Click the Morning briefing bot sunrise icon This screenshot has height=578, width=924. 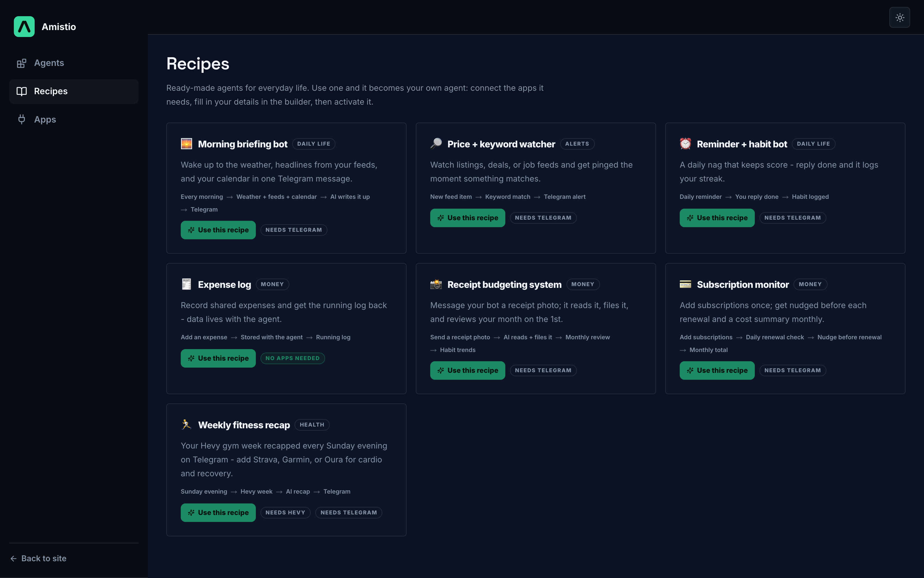point(186,144)
